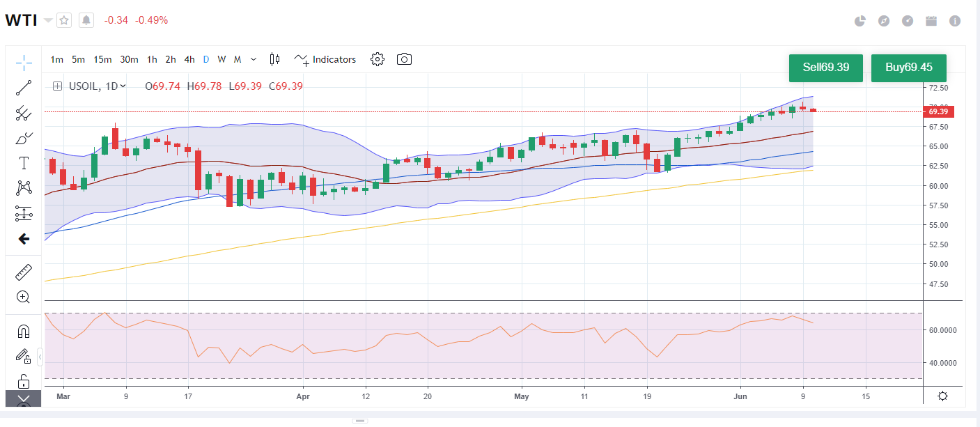Expand the USOIL legend plus box
Viewport: 980px width, 427px height.
pos(57,86)
